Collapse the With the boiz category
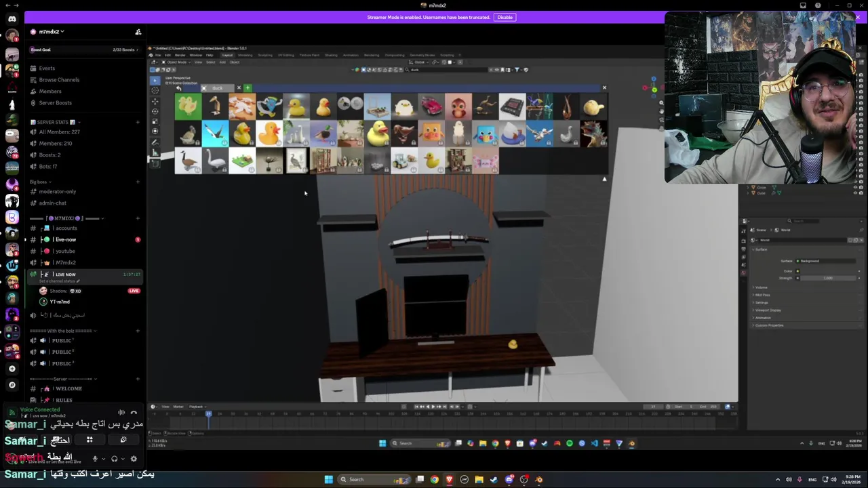This screenshot has width=868, height=488. coord(62,331)
